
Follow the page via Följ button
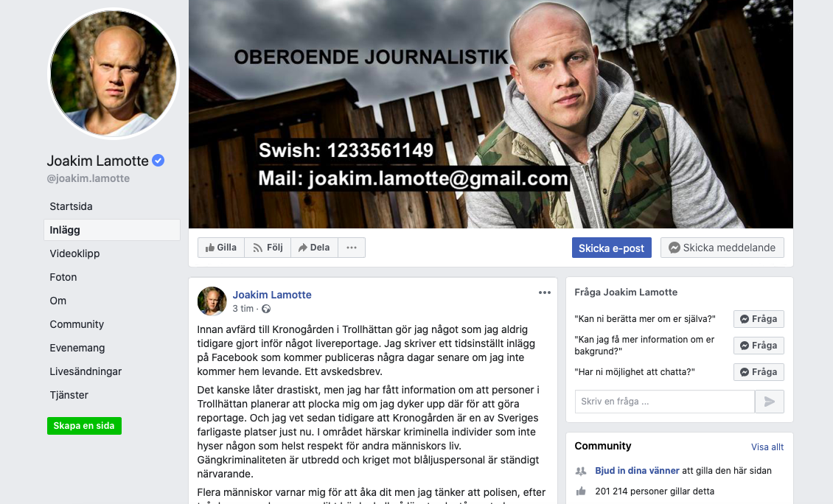(x=268, y=248)
